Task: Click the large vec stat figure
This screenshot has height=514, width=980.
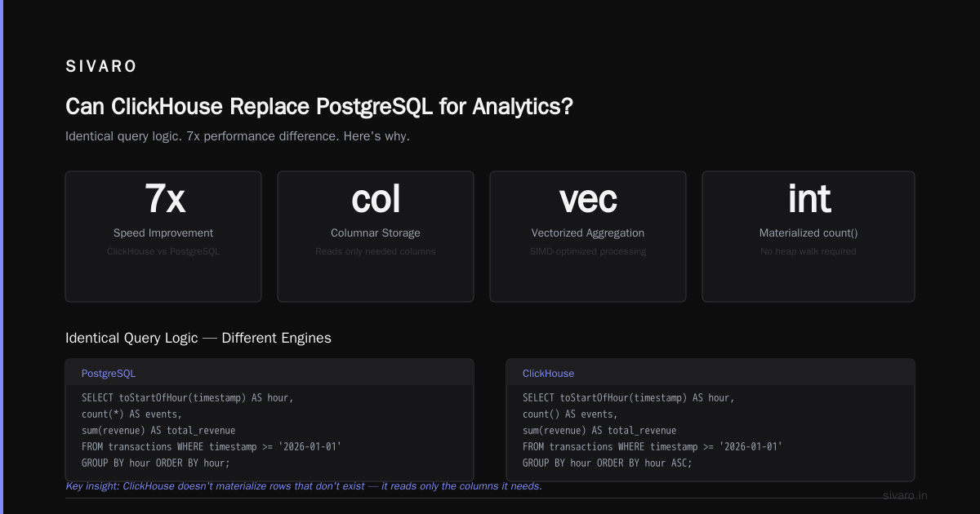Action: (588, 198)
